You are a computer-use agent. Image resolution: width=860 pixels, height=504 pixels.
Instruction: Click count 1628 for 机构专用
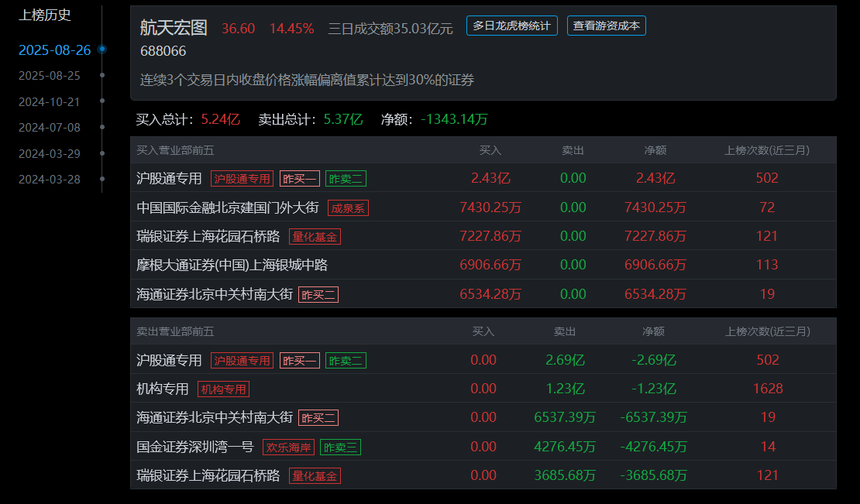tap(768, 389)
